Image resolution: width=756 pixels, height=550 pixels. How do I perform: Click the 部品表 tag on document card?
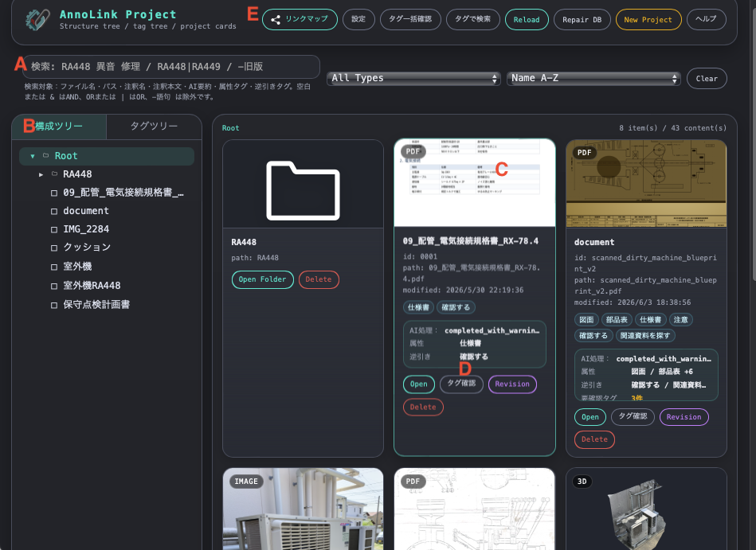pyautogui.click(x=617, y=320)
